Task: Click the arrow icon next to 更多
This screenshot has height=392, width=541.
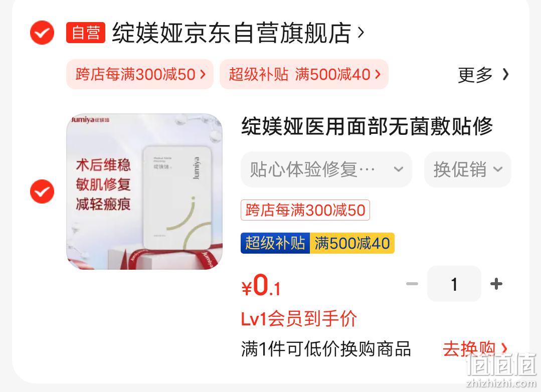Action: point(505,75)
